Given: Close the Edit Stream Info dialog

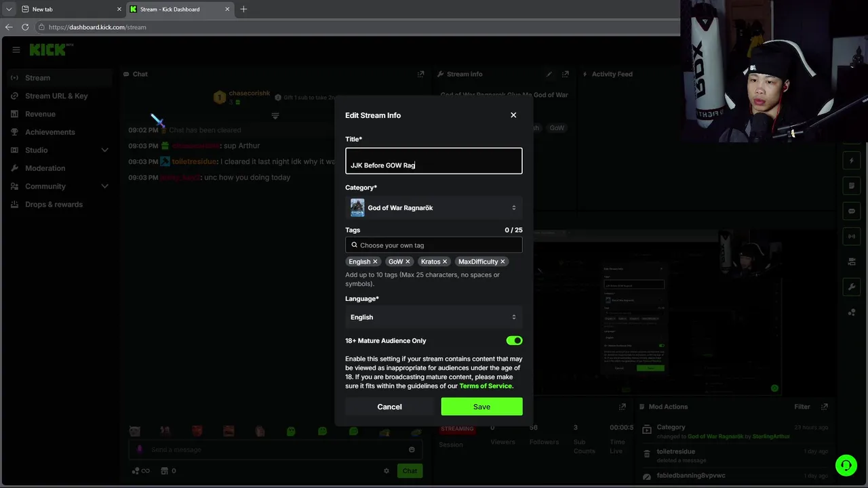Looking at the screenshot, I should (x=513, y=115).
